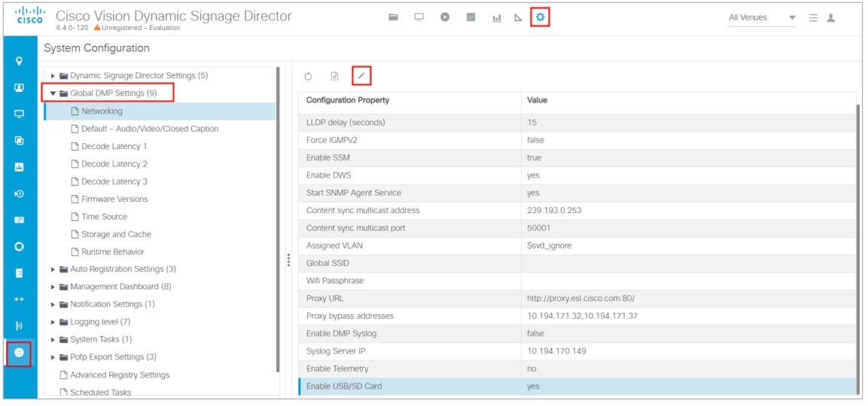Open the folder icon in top navigation
This screenshot has width=868, height=406.
point(393,17)
